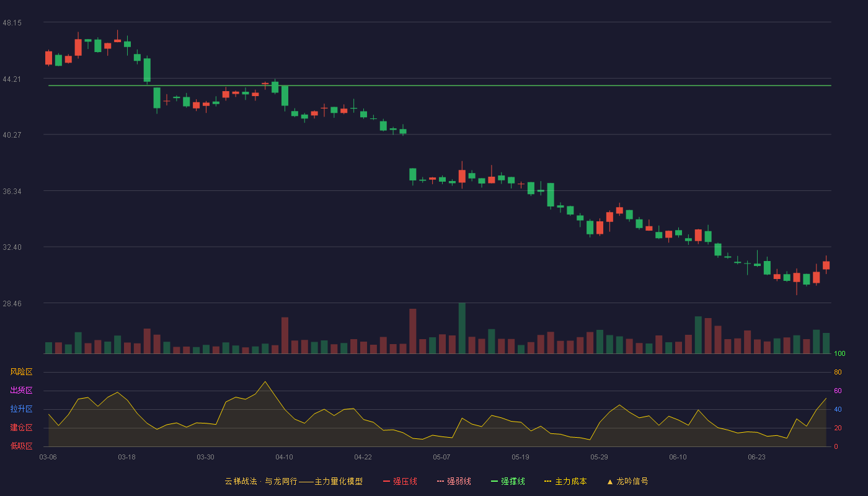Image resolution: width=868 pixels, height=496 pixels.
Task: Click the 06-10 date label
Action: [x=678, y=457]
